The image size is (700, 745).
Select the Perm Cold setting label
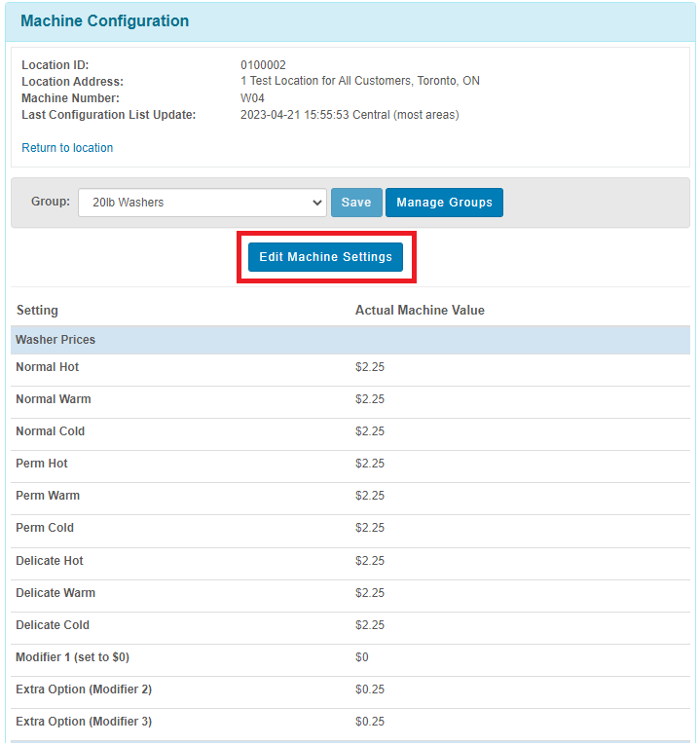tap(45, 528)
